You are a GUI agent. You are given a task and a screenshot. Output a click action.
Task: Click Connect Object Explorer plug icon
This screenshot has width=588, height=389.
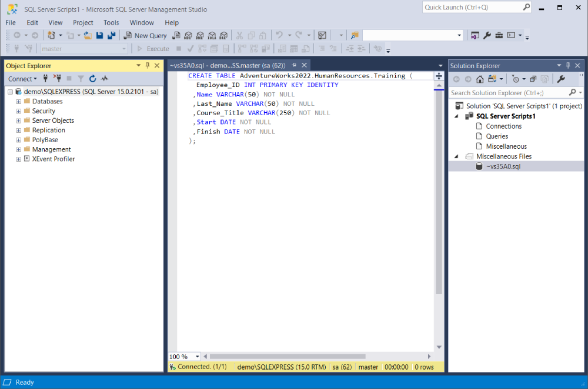(45, 78)
